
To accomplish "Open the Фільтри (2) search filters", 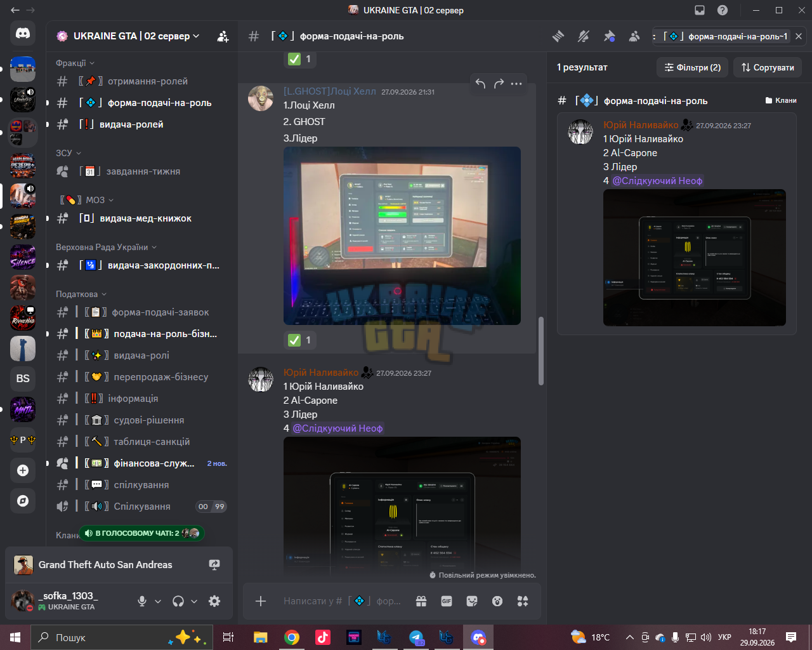I will pos(693,67).
